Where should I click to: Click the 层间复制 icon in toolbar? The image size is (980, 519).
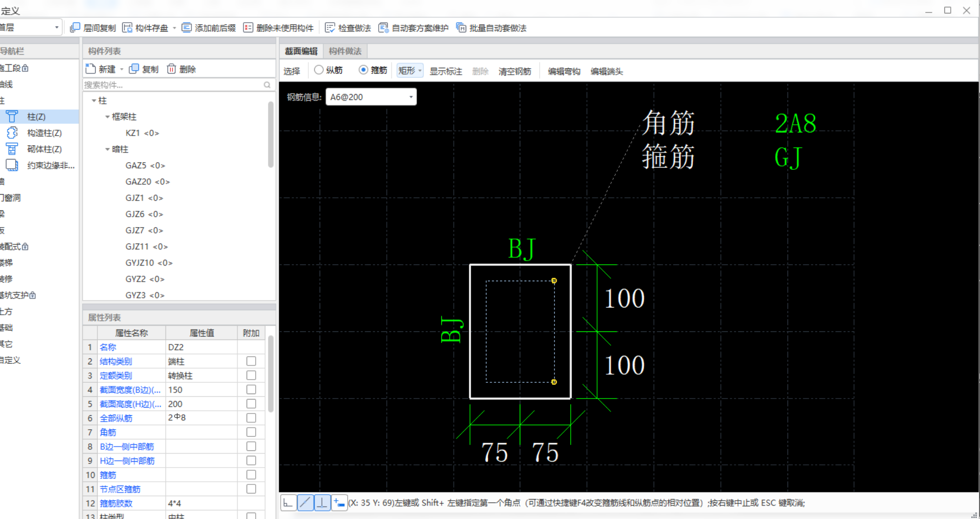(75, 28)
